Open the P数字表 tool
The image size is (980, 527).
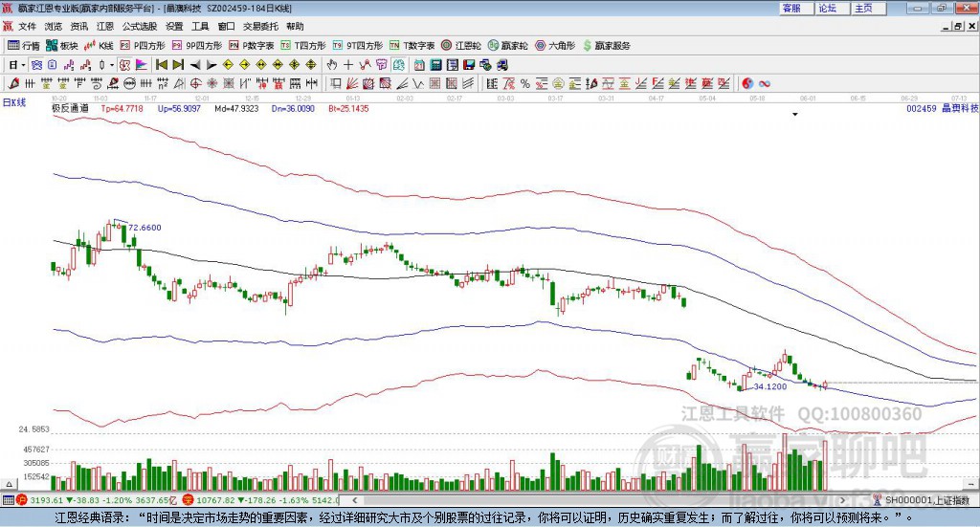[252, 46]
